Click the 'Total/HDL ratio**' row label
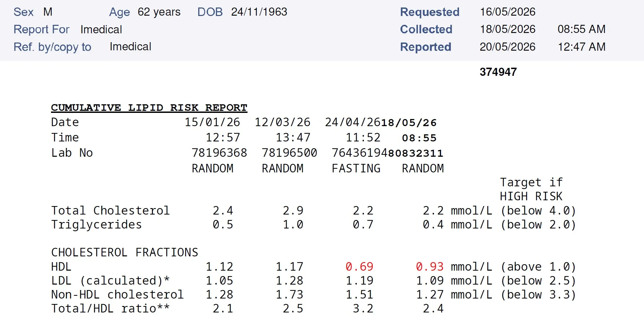This screenshot has height=323, width=644. 110,309
